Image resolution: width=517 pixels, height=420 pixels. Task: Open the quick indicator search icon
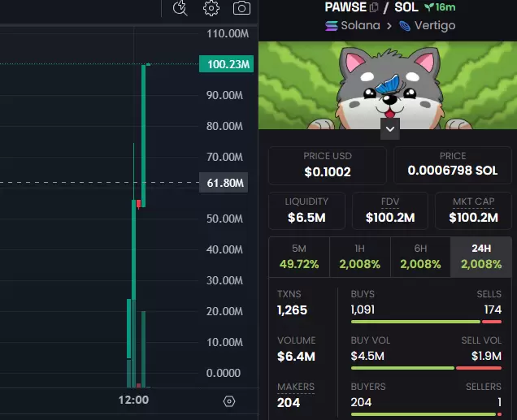tap(180, 8)
